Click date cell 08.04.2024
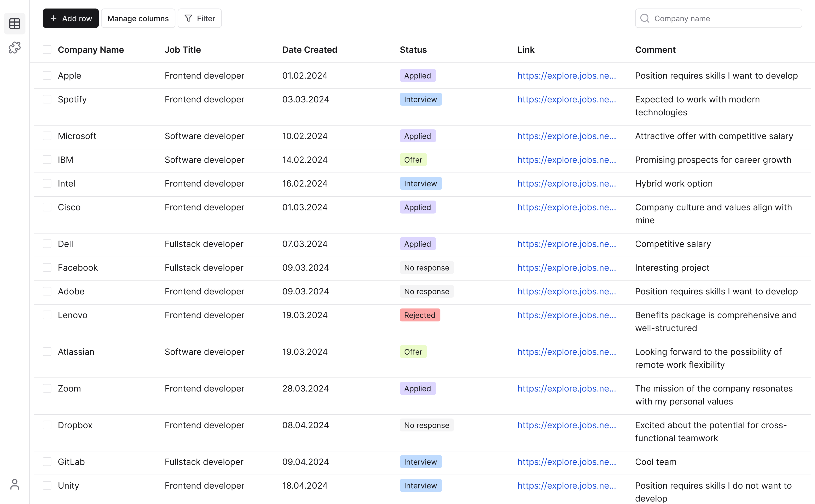The height and width of the screenshot is (504, 815). pos(305,425)
